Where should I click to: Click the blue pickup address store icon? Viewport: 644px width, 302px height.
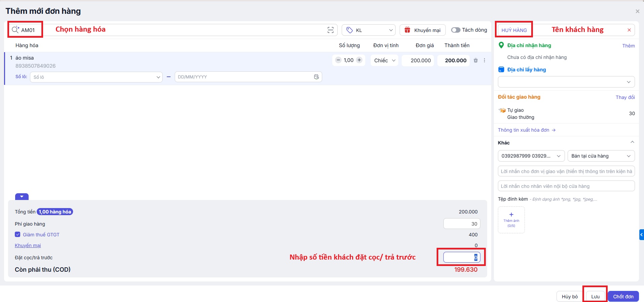click(501, 69)
